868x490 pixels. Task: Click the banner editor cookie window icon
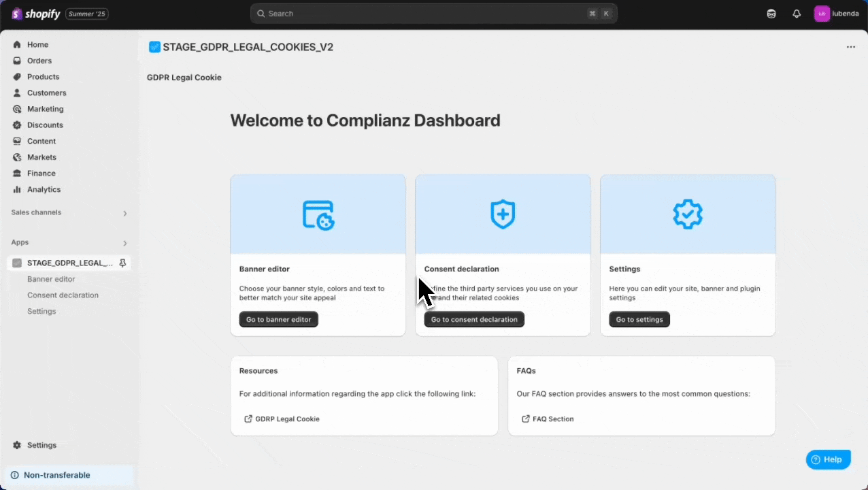[x=318, y=214]
